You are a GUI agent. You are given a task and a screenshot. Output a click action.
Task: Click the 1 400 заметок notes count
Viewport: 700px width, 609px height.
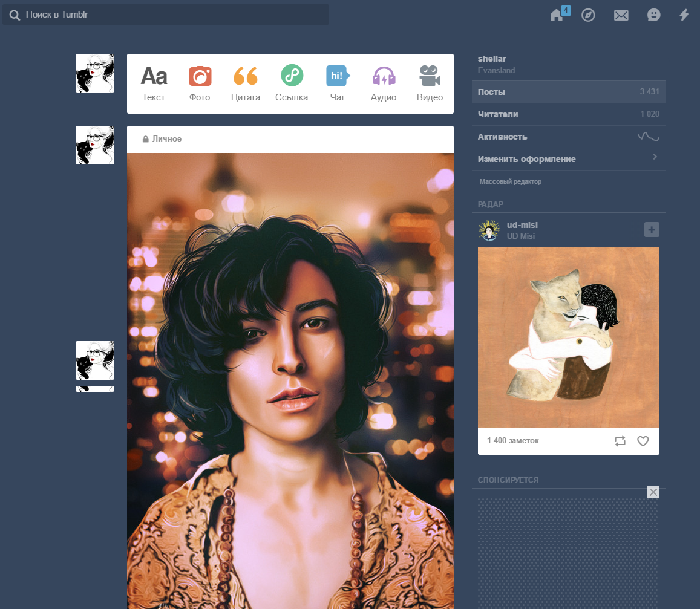[513, 441]
